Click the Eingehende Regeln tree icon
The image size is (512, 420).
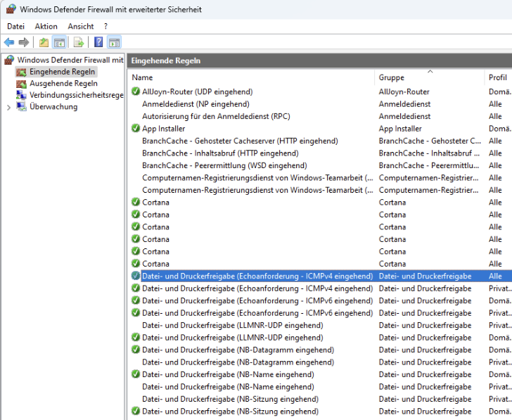(21, 72)
